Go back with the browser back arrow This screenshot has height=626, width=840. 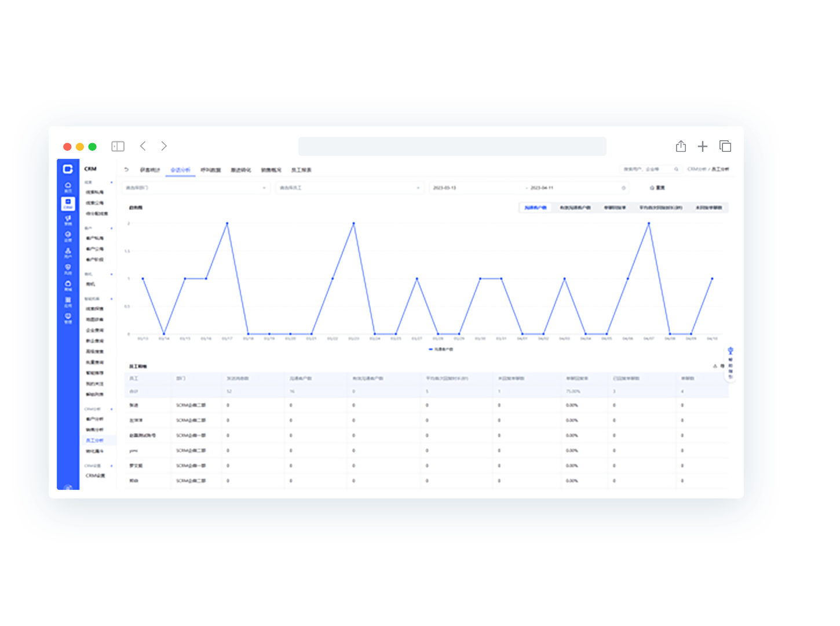[x=143, y=146]
